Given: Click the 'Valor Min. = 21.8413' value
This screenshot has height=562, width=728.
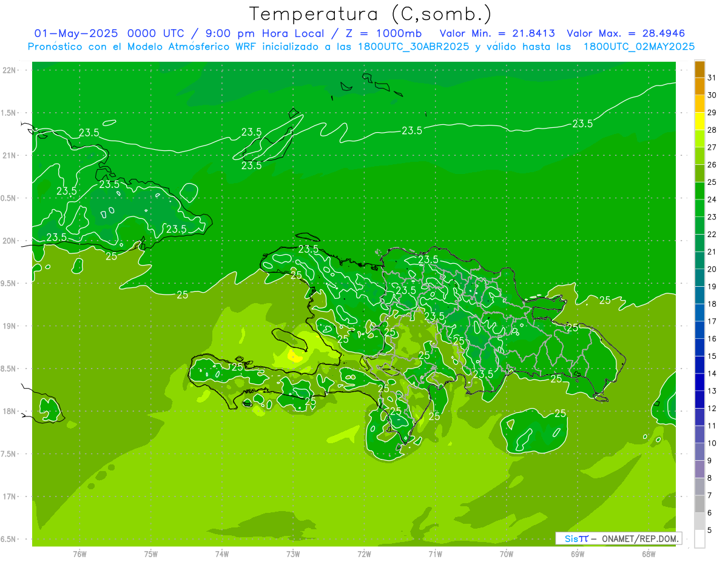Looking at the screenshot, I should pos(497,33).
